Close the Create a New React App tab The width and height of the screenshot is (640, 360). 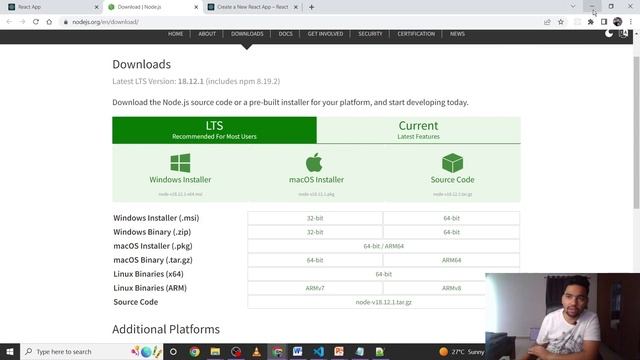point(296,7)
